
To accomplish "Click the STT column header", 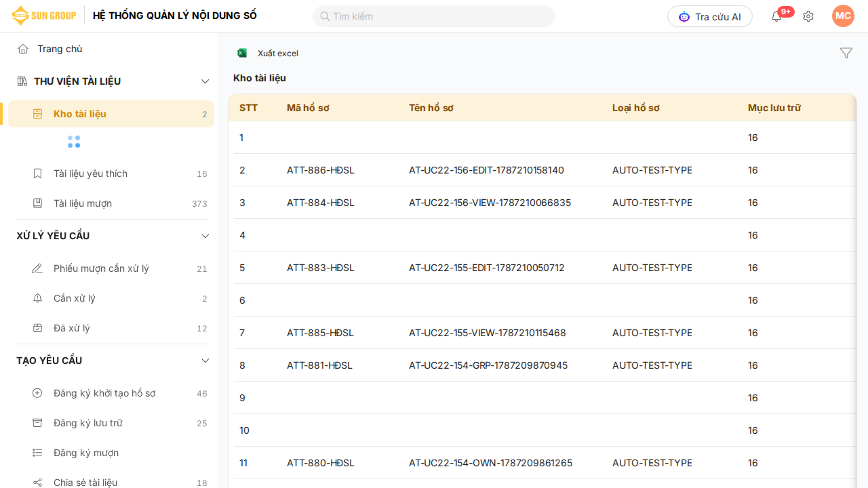I will click(248, 108).
